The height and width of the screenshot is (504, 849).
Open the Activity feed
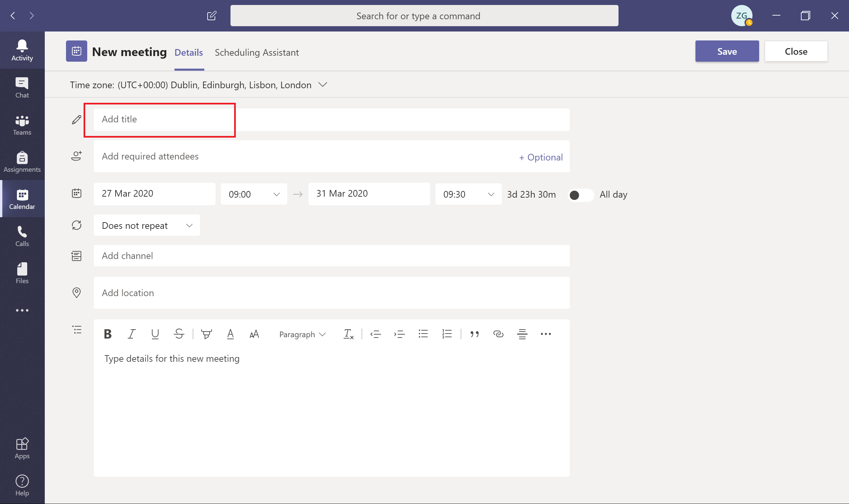pyautogui.click(x=22, y=50)
